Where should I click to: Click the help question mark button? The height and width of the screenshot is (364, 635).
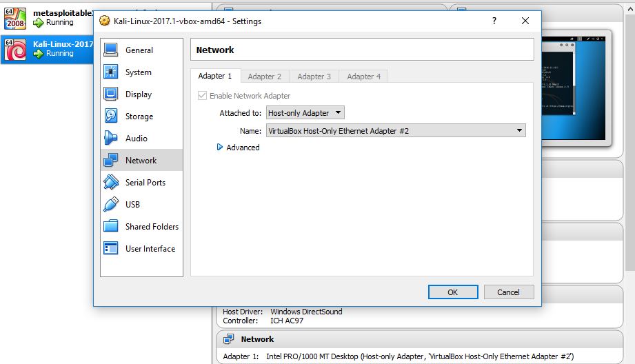(494, 21)
